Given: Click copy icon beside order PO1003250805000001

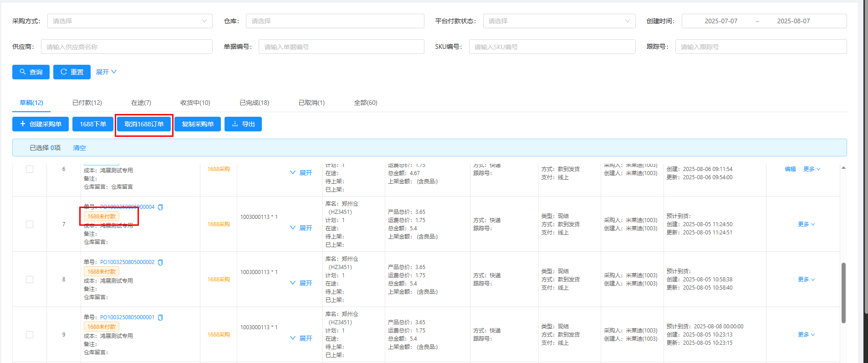Looking at the screenshot, I should [160, 317].
